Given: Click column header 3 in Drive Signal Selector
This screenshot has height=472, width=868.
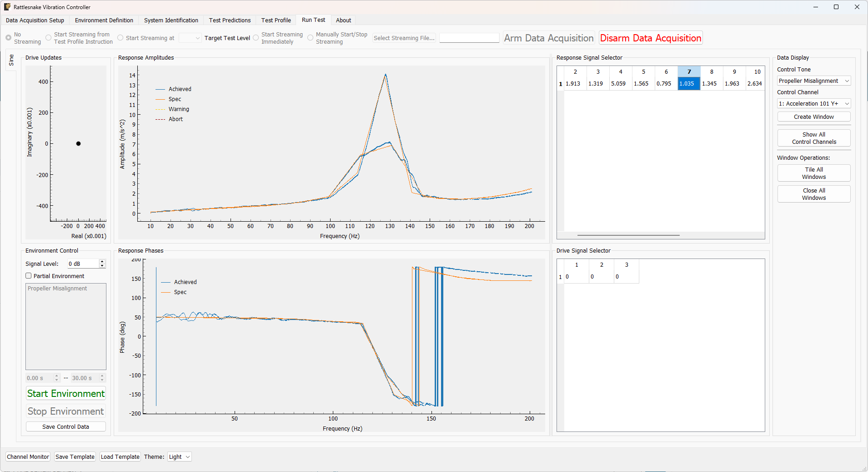Looking at the screenshot, I should 627,265.
